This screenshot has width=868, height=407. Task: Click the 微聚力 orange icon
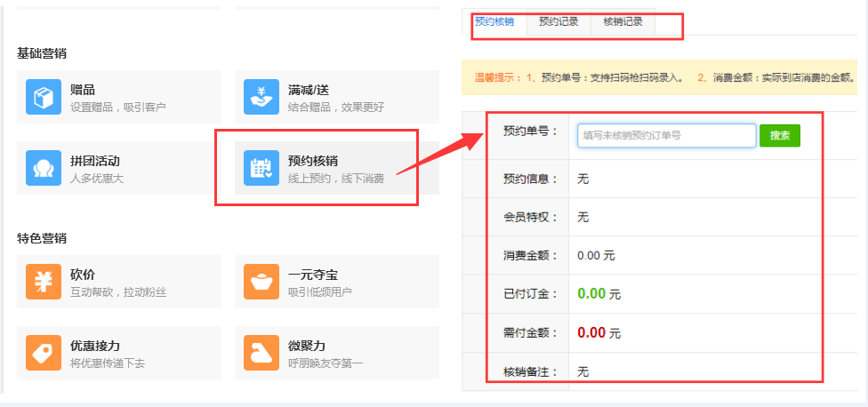261,353
